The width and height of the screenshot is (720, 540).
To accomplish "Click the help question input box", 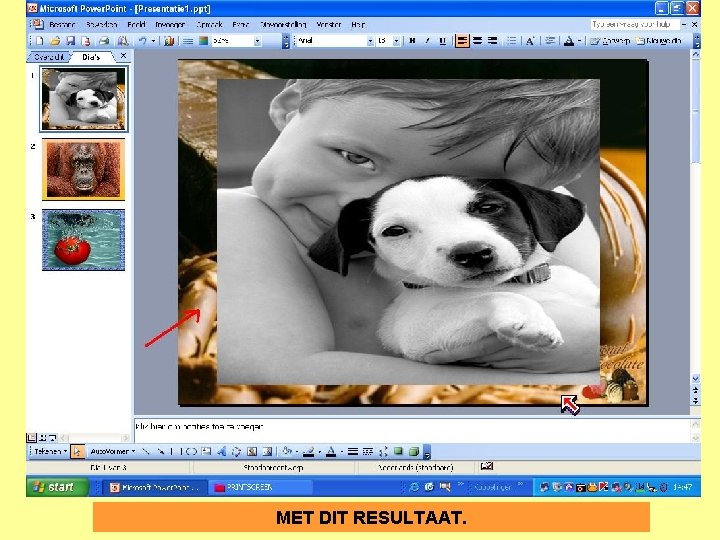I will pos(635,24).
